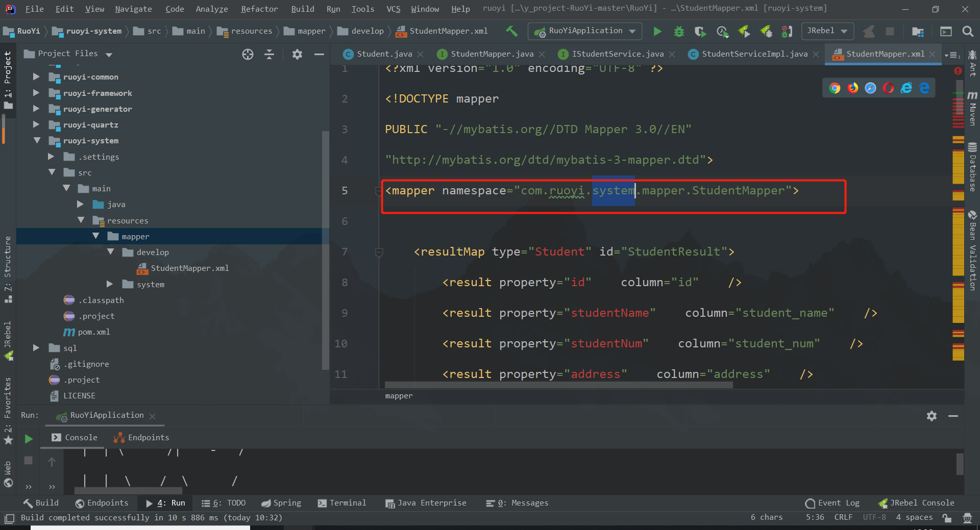Open the profiler run icon

point(722,32)
